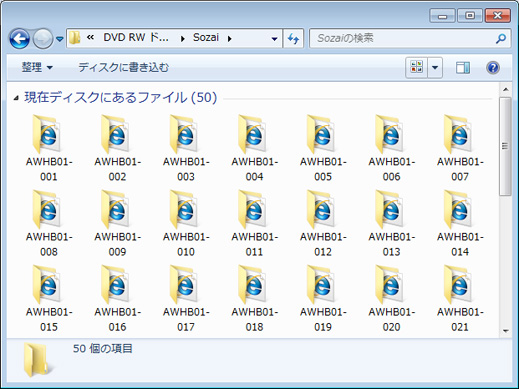The height and width of the screenshot is (389, 519).
Task: Open the 整理 menu
Action: [x=37, y=67]
